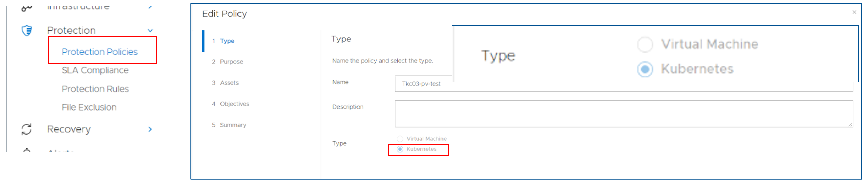Go to step 2 Purpose
Viewport: 868px width, 186px height.
tap(227, 62)
